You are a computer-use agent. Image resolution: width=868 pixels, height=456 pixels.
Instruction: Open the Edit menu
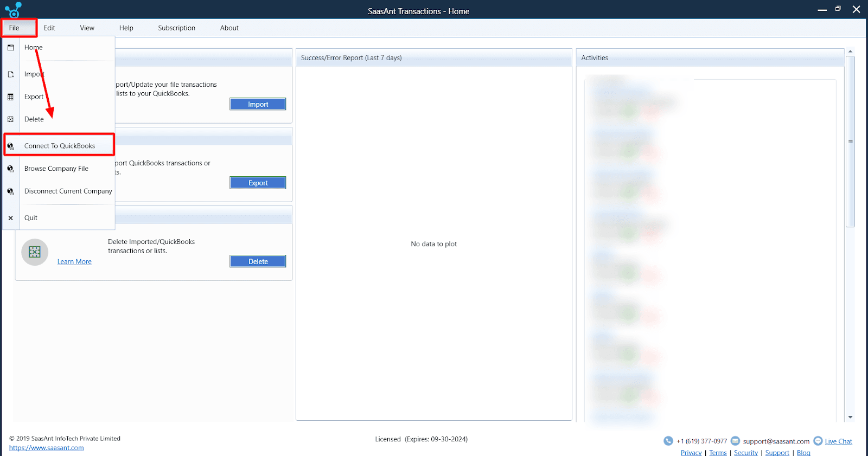tap(49, 28)
